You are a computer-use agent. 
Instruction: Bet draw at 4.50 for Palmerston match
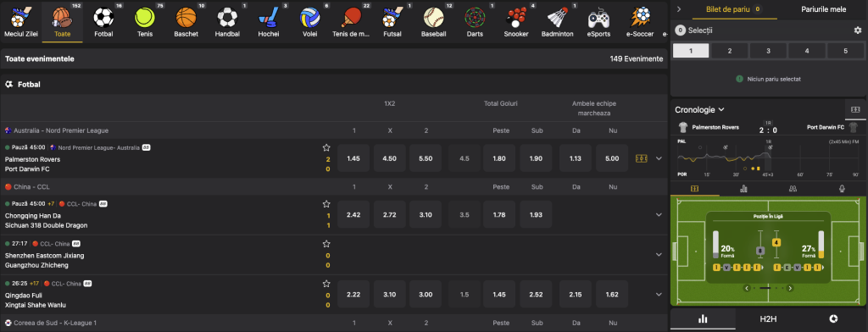[390, 158]
